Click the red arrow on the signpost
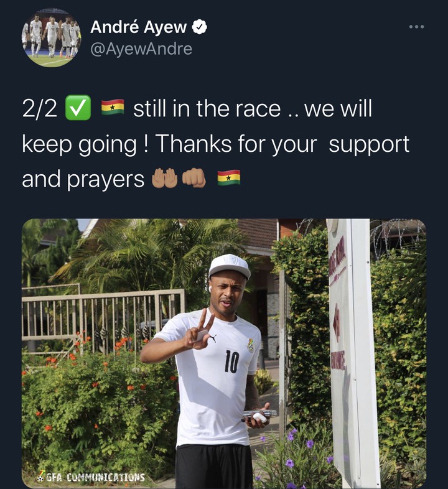The width and height of the screenshot is (448, 489). 337,323
